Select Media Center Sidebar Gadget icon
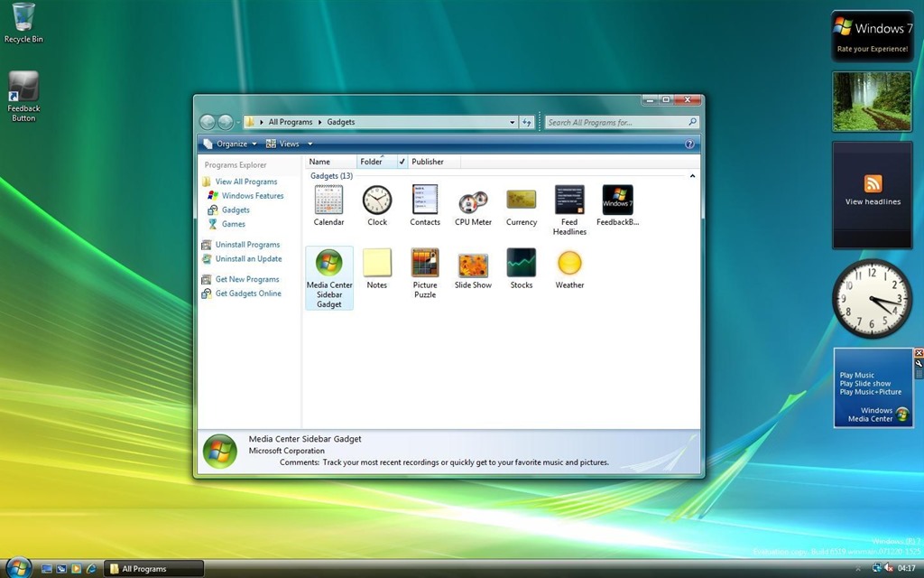This screenshot has width=924, height=578. (328, 263)
